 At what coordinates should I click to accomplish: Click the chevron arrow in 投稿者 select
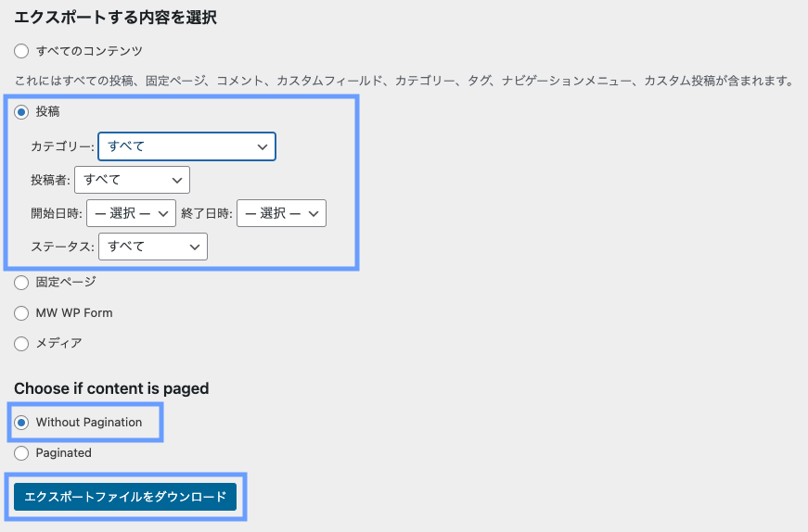coord(176,180)
